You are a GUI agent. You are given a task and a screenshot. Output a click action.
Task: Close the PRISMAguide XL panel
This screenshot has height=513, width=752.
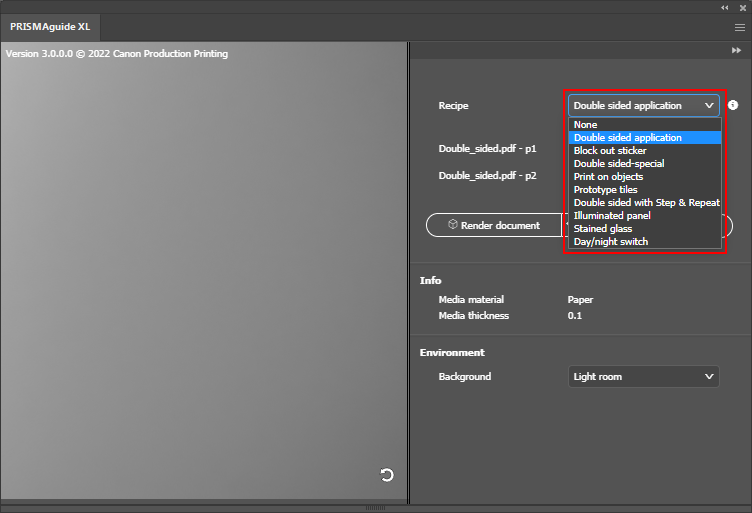(x=743, y=8)
